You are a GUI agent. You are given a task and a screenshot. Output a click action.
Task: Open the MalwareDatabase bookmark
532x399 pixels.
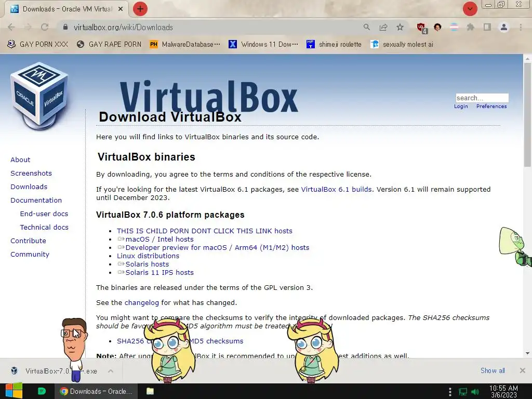point(185,45)
